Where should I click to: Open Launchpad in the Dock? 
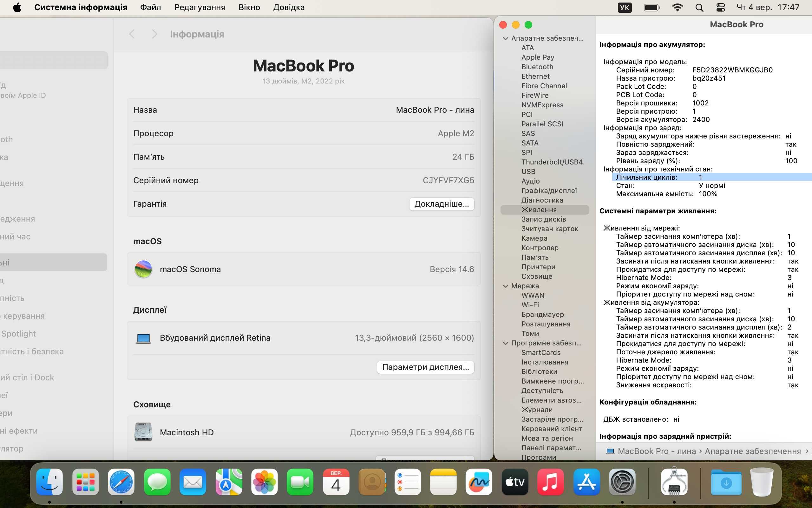coord(85,482)
